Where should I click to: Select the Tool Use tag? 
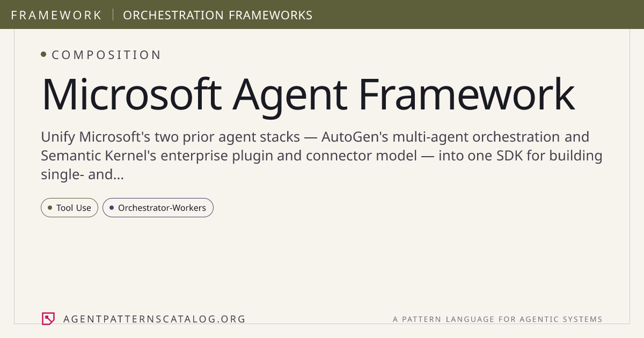point(69,208)
